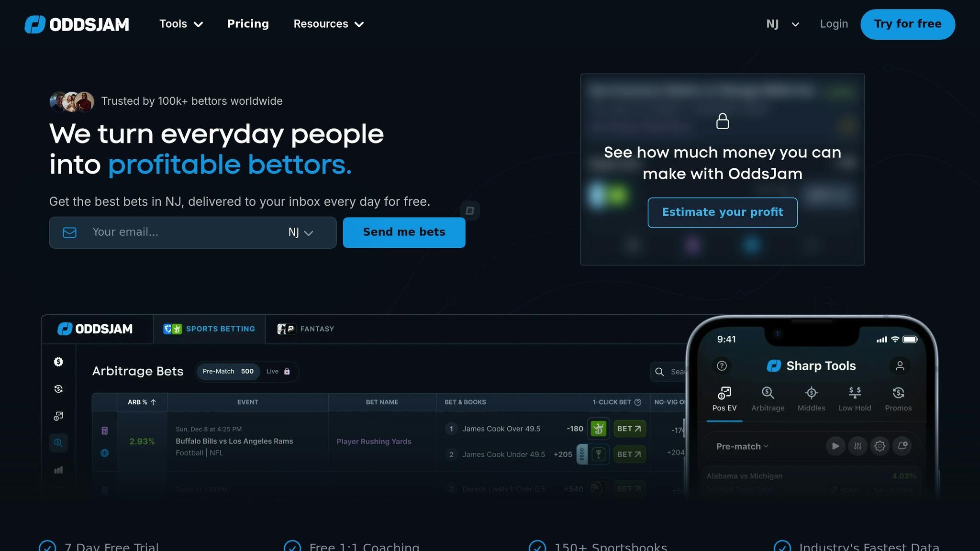Click DraftKings sportsbook icon on Over row
This screenshot has width=980, height=551.
[598, 429]
